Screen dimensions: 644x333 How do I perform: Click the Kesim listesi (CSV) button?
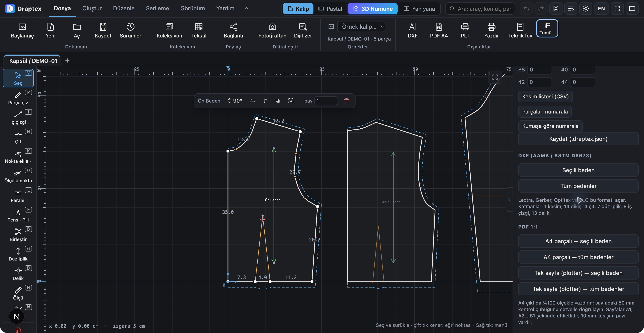(545, 96)
